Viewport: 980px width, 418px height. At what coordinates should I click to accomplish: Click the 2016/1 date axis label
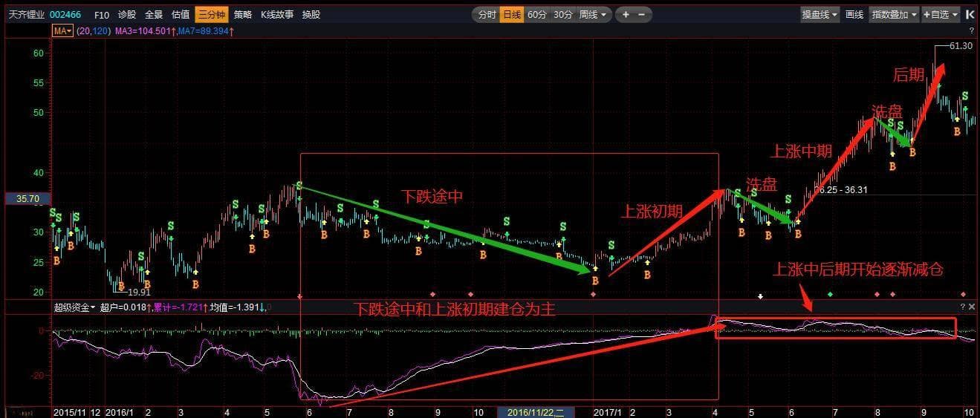coord(119,411)
